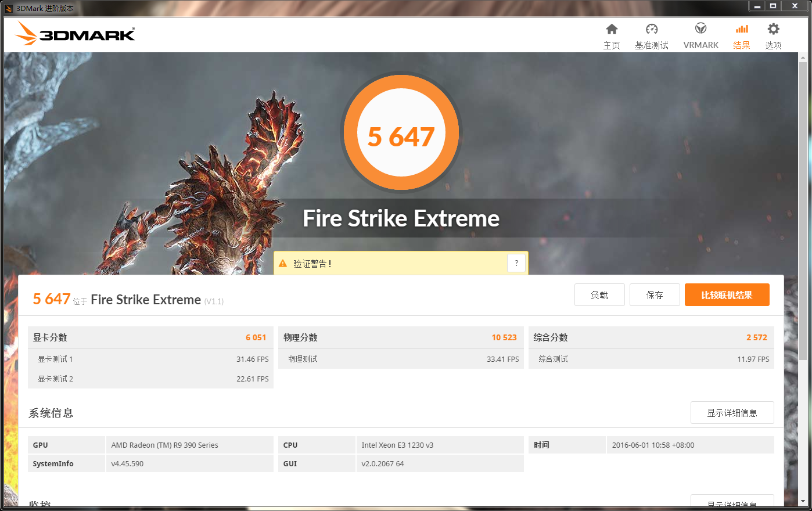Click the 物理分数 10 523 header row
This screenshot has height=511, width=812.
coord(401,337)
